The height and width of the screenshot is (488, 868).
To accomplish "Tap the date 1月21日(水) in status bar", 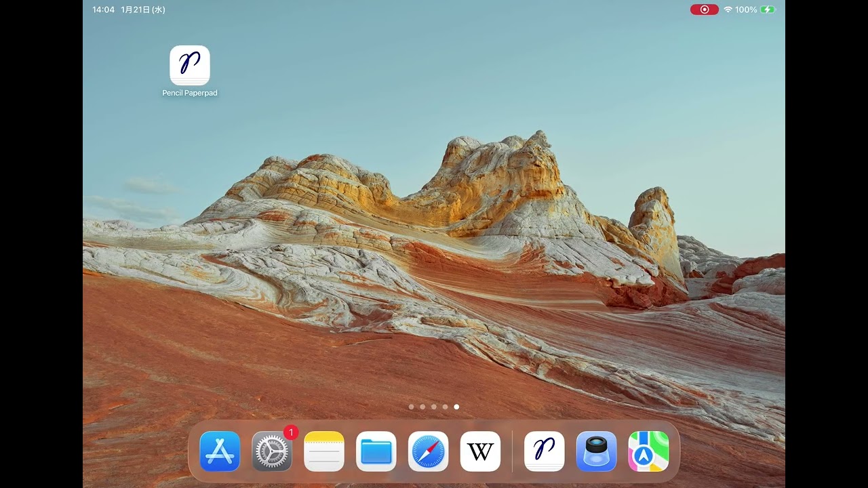I will pyautogui.click(x=143, y=9).
